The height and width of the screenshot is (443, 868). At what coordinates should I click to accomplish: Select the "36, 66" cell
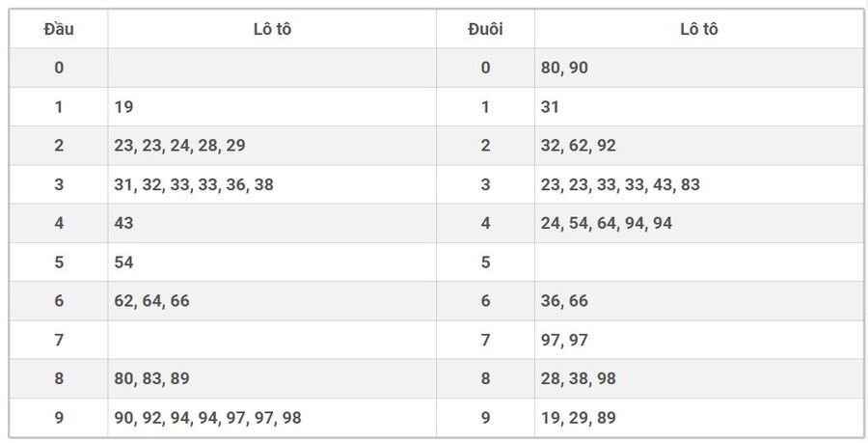(x=564, y=301)
